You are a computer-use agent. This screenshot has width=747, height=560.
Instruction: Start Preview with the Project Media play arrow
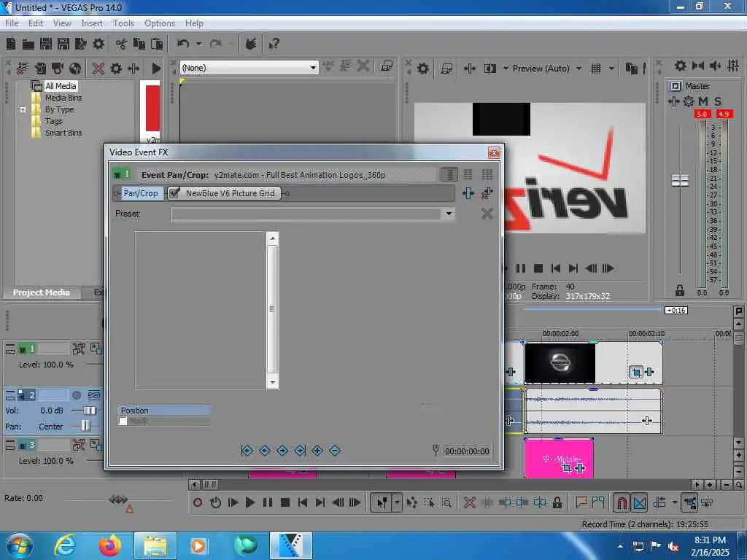pos(156,69)
